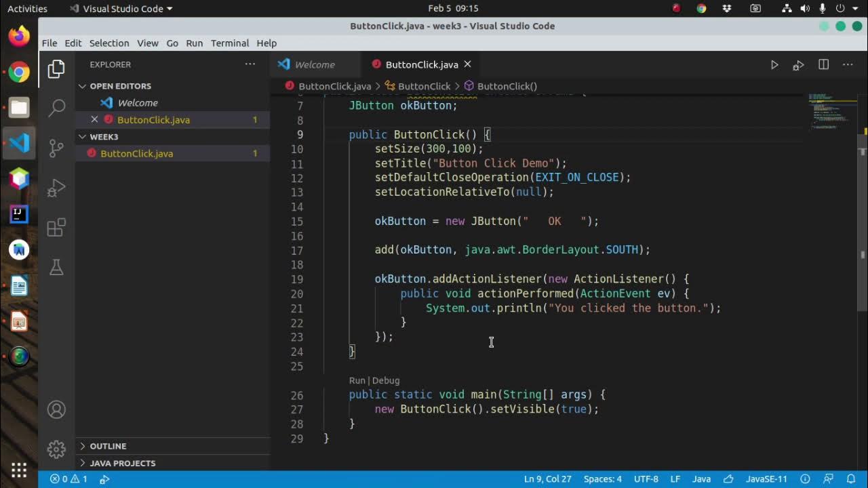Collapse the OPEN EDITORS section
Image resolution: width=868 pixels, height=488 pixels.
[120, 86]
